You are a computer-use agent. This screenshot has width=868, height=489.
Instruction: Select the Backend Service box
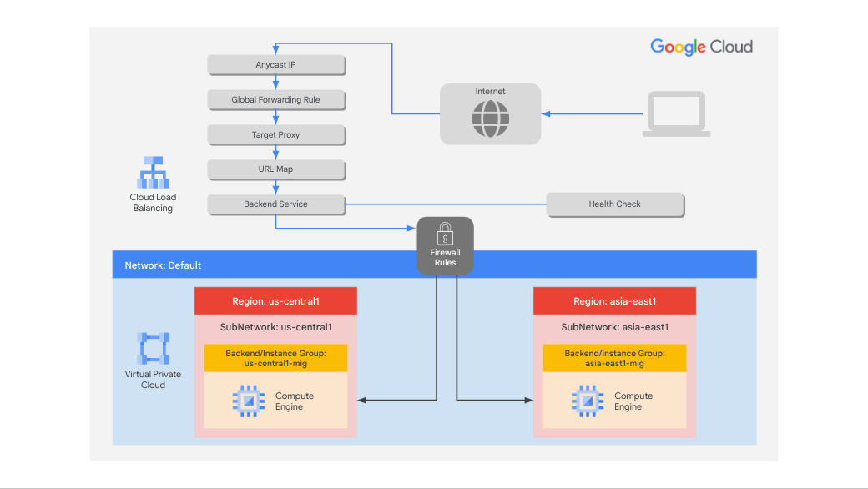[276, 204]
